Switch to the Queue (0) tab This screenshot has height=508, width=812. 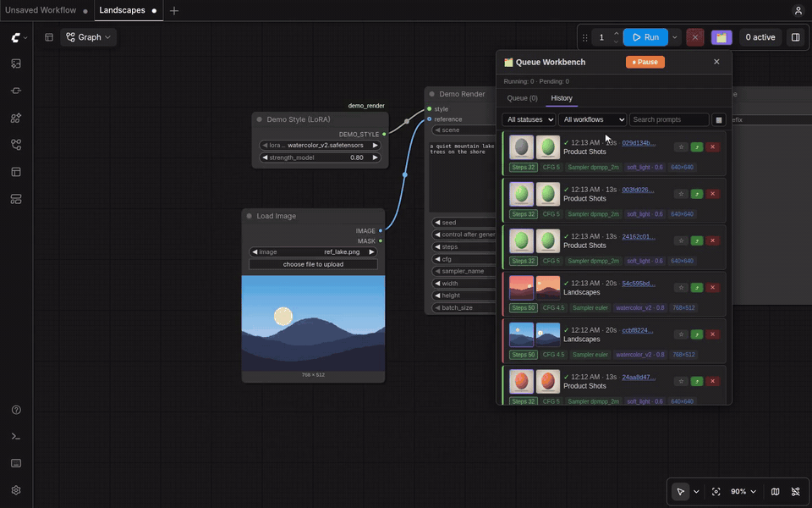pos(522,98)
